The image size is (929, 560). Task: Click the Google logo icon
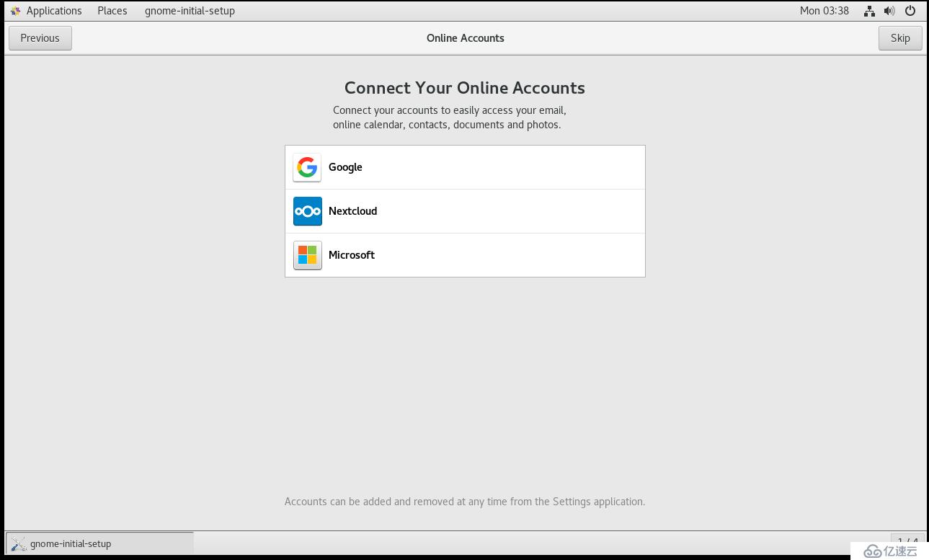click(307, 167)
